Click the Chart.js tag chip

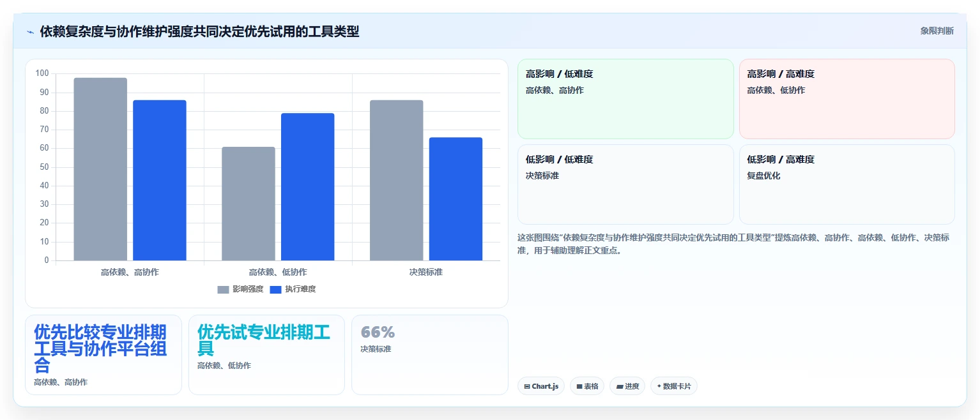point(541,386)
